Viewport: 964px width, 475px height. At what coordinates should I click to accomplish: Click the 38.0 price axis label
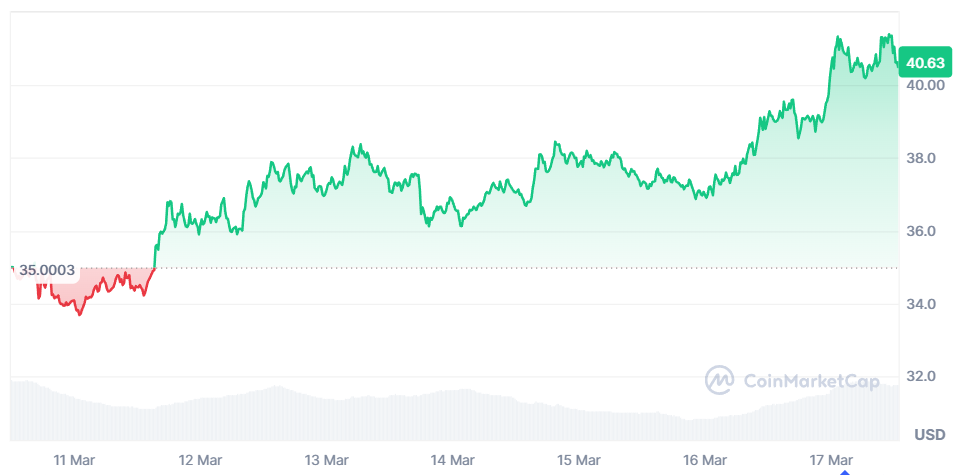point(920,158)
